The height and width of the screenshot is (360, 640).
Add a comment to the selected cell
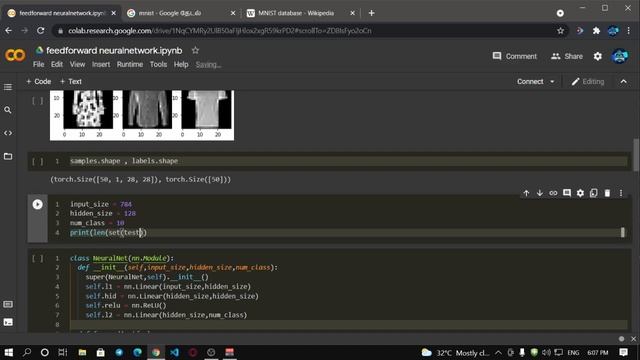(567, 193)
